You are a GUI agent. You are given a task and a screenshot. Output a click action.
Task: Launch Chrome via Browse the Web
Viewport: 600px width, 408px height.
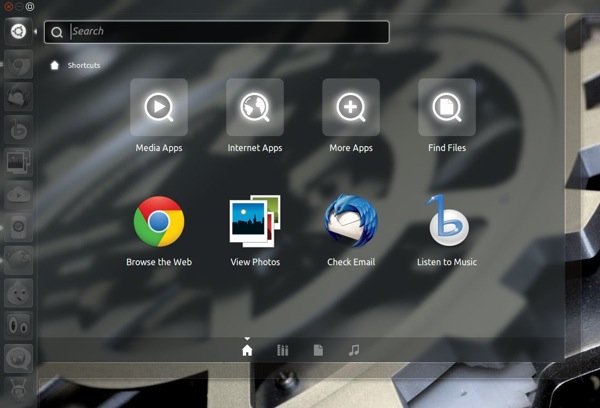pos(159,222)
